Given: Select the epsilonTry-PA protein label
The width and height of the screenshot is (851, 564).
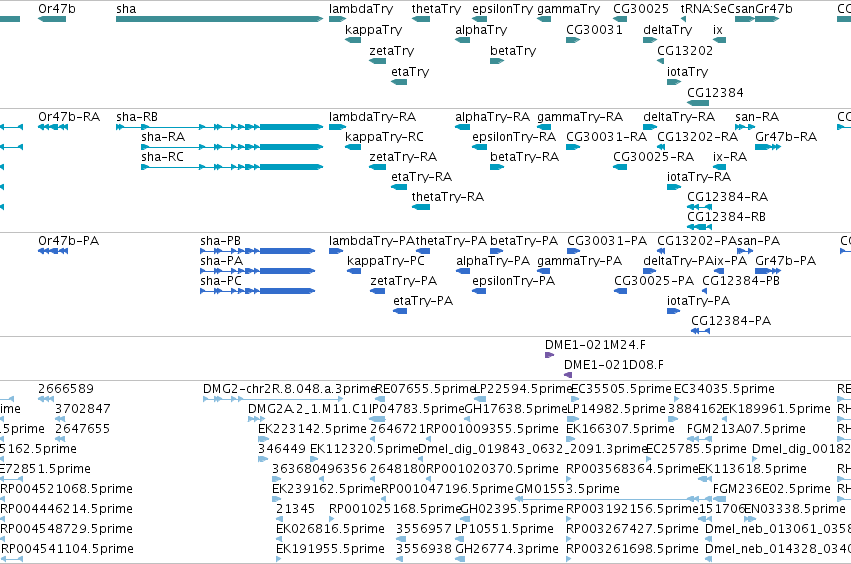Looking at the screenshot, I should pyautogui.click(x=513, y=281).
